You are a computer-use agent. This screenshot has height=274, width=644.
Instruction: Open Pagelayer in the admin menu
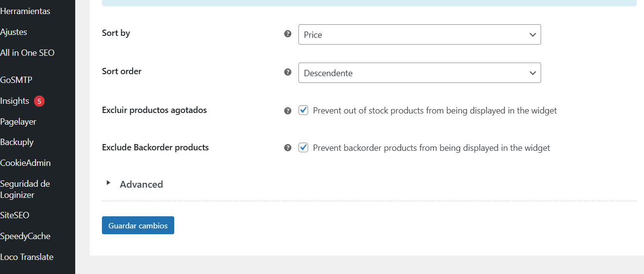(18, 122)
